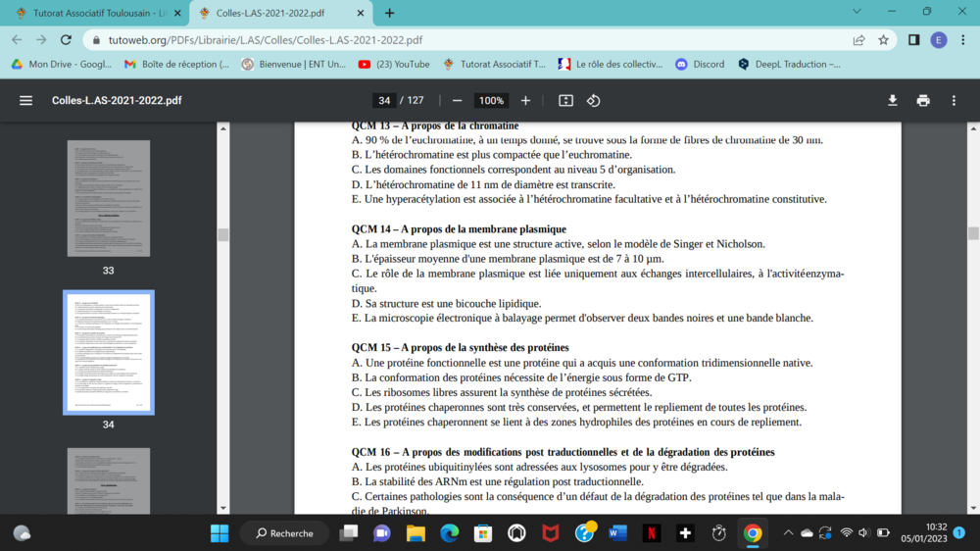
Task: Click the taskbar Recherche search box
Action: click(284, 533)
